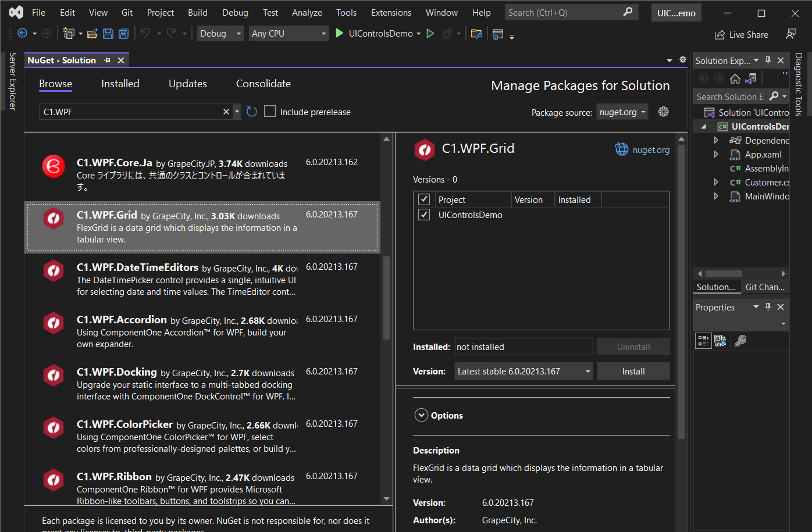Open the Extensions menu
Screen dimensions: 812x532
tap(391, 13)
